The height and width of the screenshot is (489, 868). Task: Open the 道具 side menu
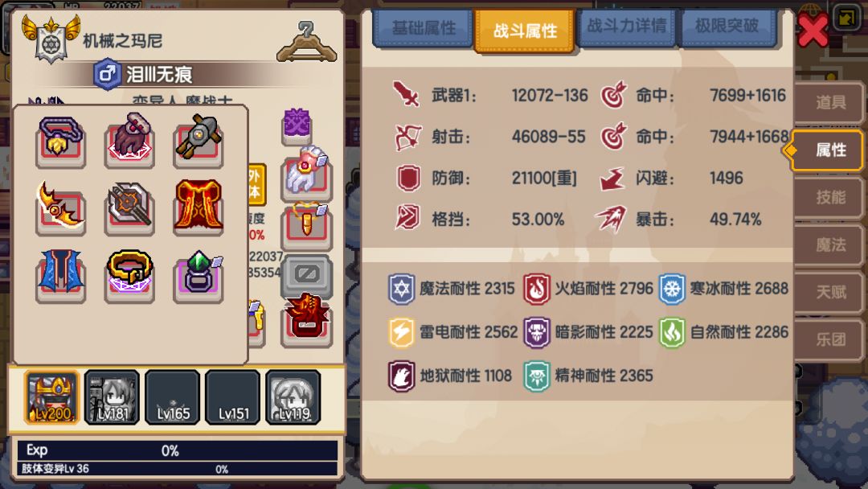pyautogui.click(x=829, y=102)
